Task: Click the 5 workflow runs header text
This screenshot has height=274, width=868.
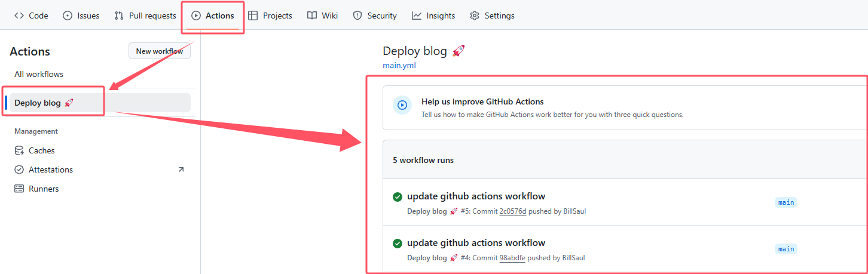Action: pyautogui.click(x=423, y=160)
